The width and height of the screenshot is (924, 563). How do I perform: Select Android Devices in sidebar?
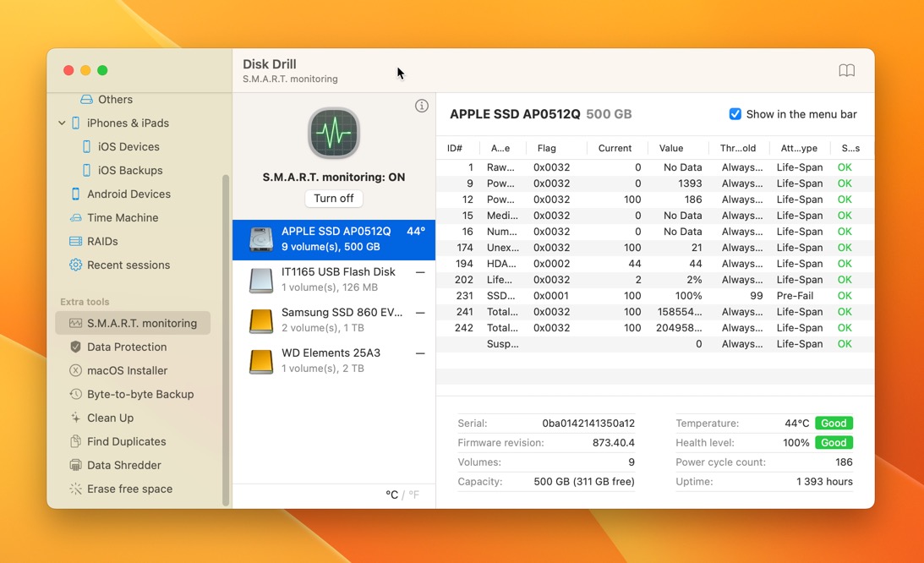point(128,194)
